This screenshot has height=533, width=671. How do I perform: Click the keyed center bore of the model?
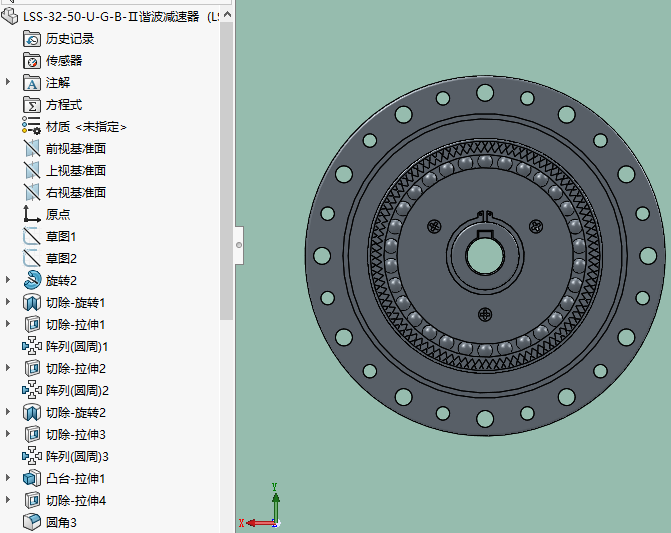point(484,254)
